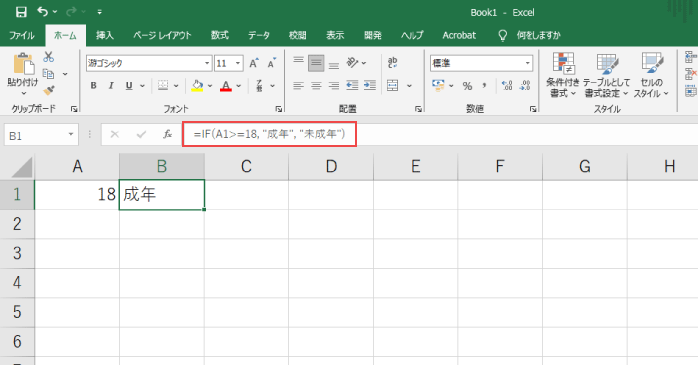698x365 pixels.
Task: Switch to the データ tab
Action: [259, 35]
